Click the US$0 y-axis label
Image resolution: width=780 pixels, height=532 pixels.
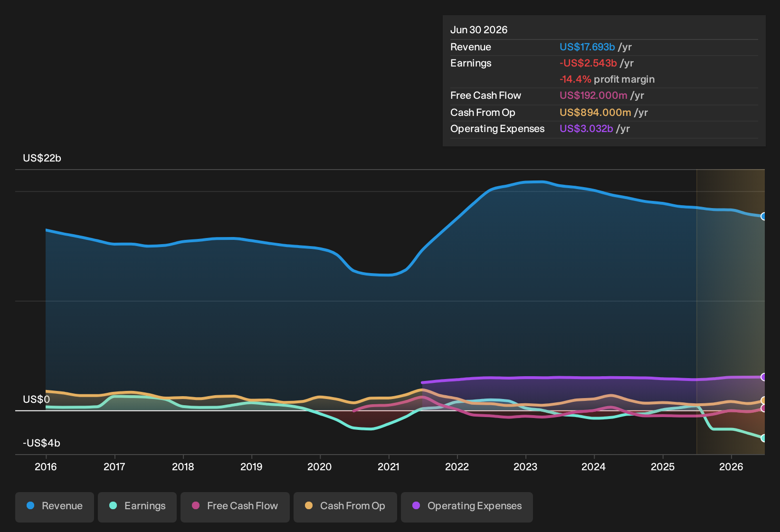[x=36, y=399]
